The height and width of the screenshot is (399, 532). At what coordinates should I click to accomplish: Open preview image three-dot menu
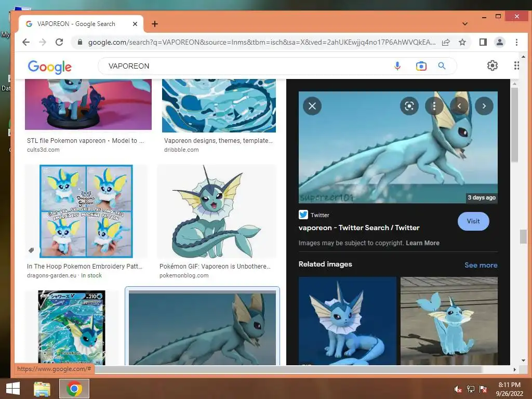[x=434, y=106]
